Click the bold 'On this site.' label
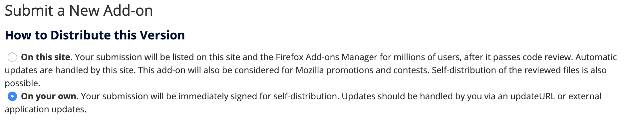Image resolution: width=644 pixels, height=122 pixels. (x=47, y=57)
